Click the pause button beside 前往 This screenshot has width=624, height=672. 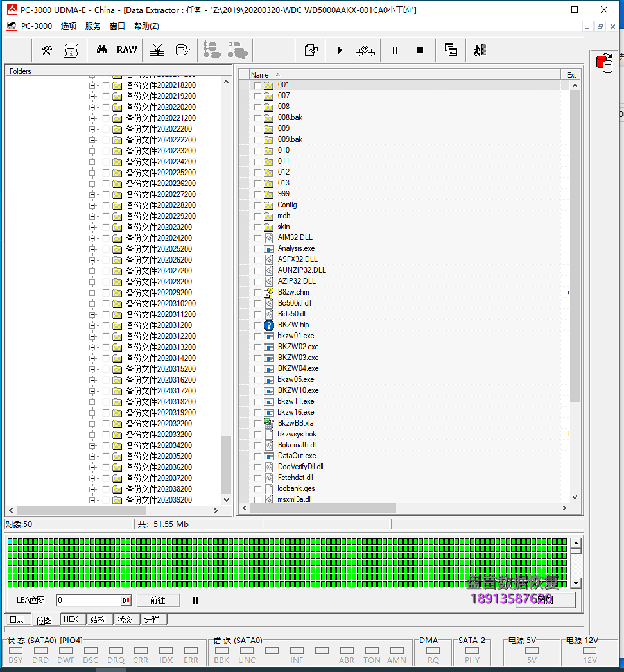(x=195, y=600)
